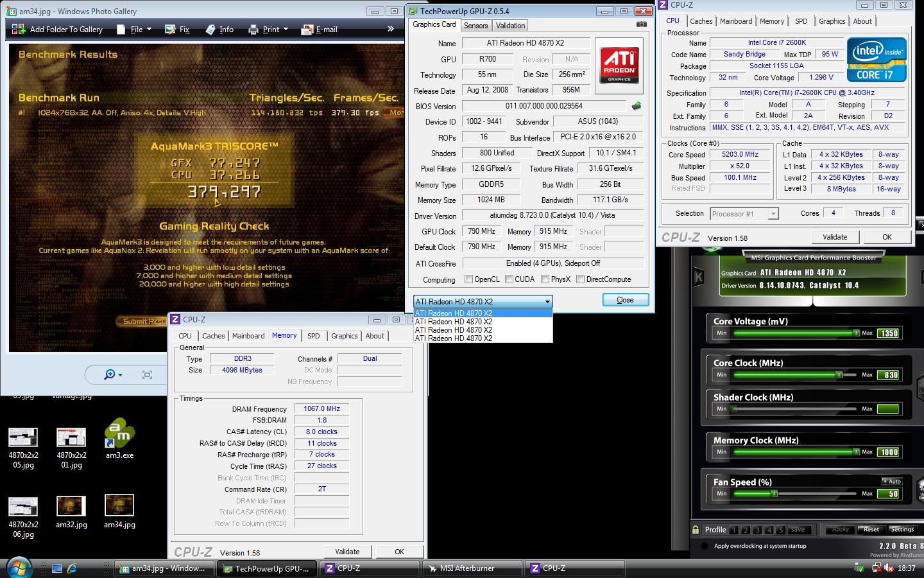
Task: Click the Afterburner Apply button
Action: pyautogui.click(x=840, y=530)
